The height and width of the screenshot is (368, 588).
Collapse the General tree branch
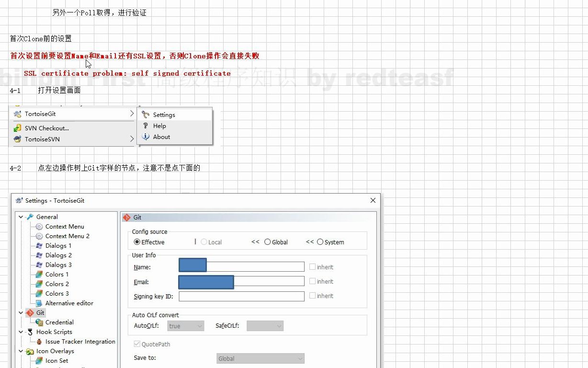click(20, 217)
